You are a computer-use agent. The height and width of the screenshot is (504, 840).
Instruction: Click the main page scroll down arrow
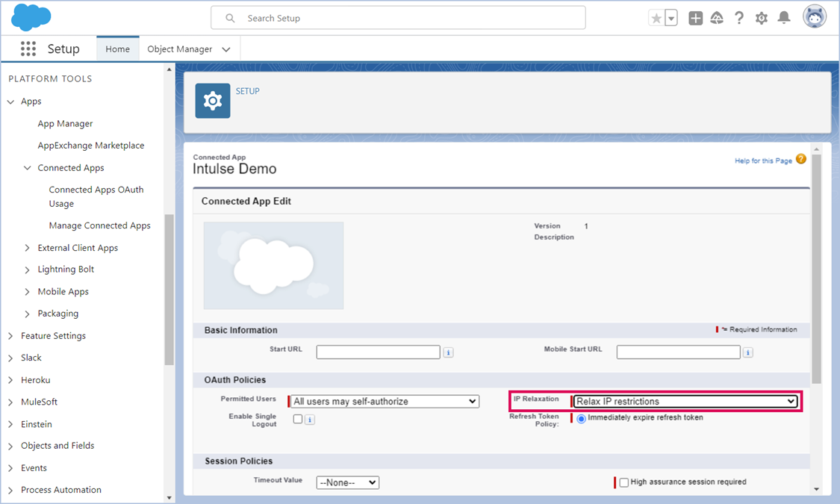pyautogui.click(x=816, y=489)
